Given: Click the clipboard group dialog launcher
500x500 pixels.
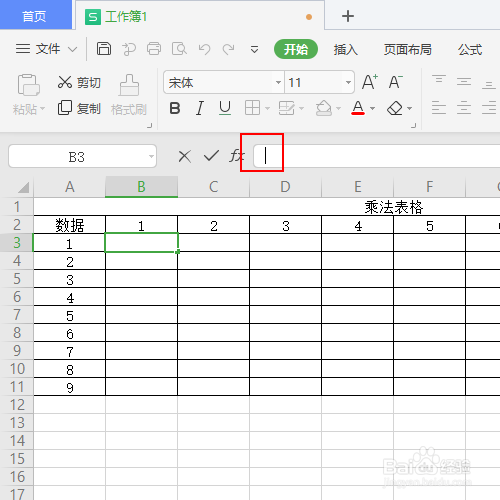Looking at the screenshot, I should pyautogui.click(x=150, y=126).
